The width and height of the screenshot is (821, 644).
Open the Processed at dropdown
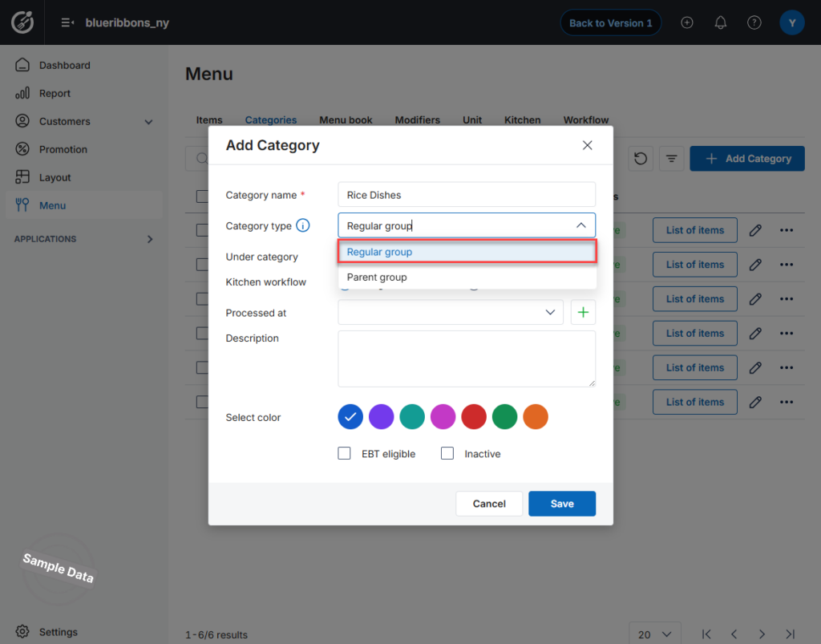pyautogui.click(x=451, y=312)
